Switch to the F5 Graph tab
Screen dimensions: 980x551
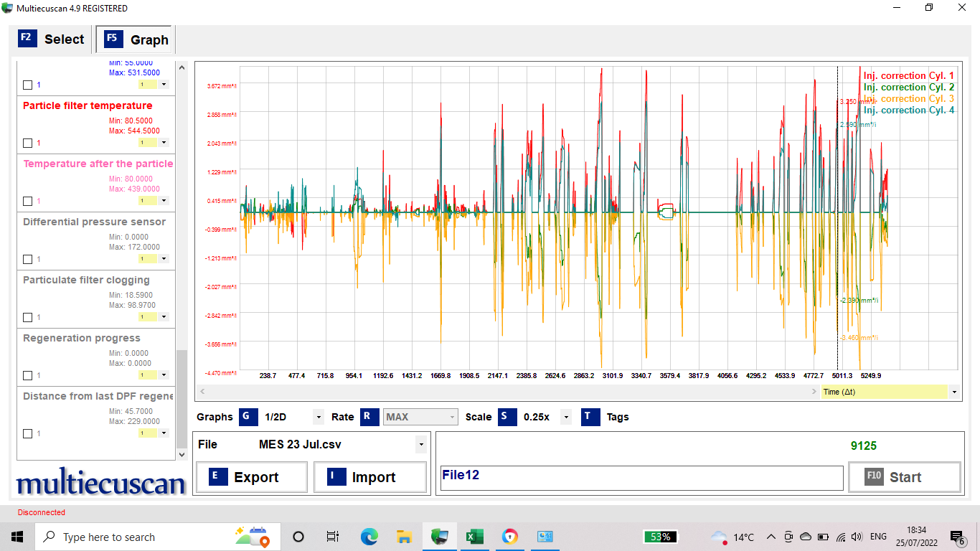point(136,39)
